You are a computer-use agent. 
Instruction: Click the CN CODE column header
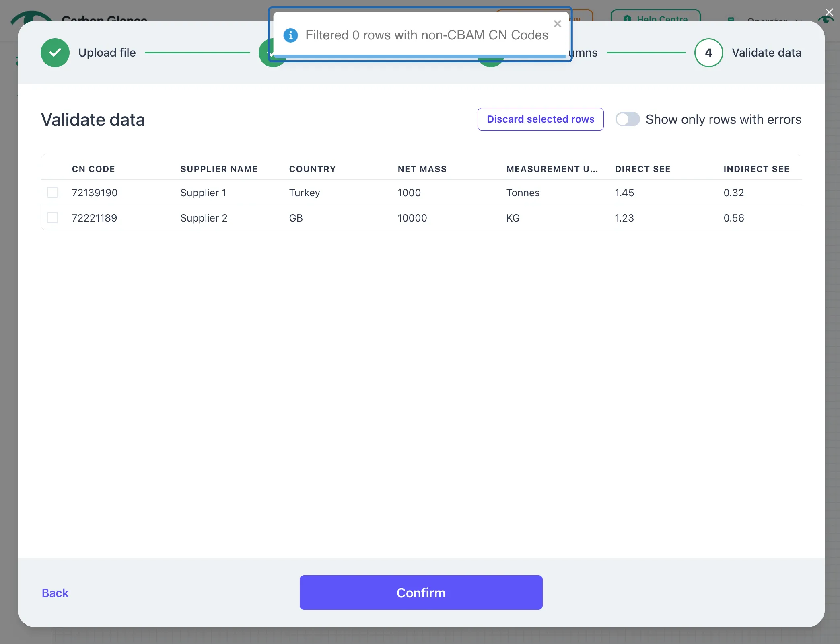tap(93, 169)
